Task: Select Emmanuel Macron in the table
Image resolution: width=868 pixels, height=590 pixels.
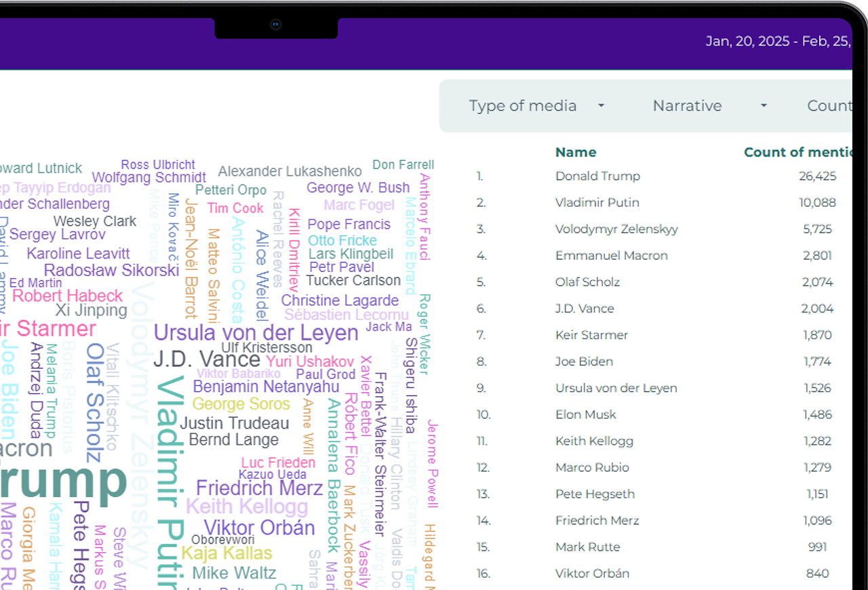Action: pos(612,255)
